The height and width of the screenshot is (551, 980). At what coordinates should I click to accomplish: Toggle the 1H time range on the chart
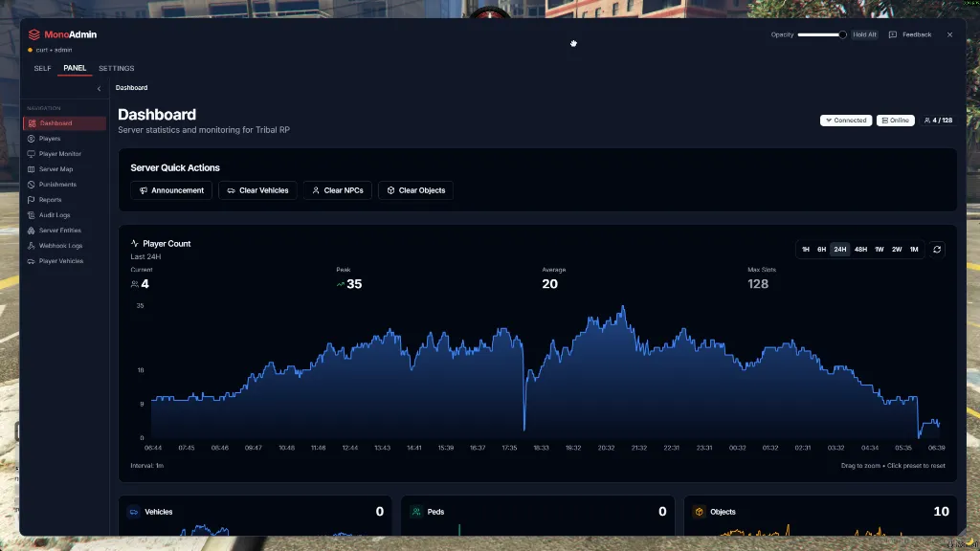805,249
